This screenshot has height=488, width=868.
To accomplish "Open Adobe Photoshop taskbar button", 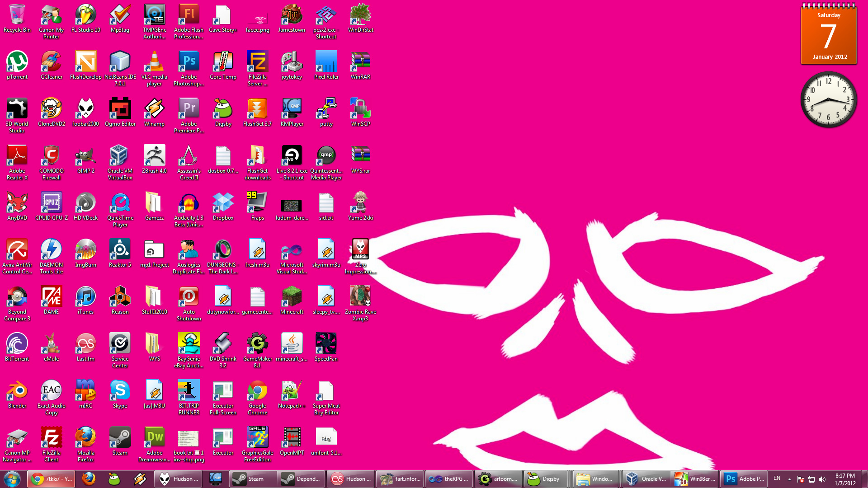I will point(744,479).
